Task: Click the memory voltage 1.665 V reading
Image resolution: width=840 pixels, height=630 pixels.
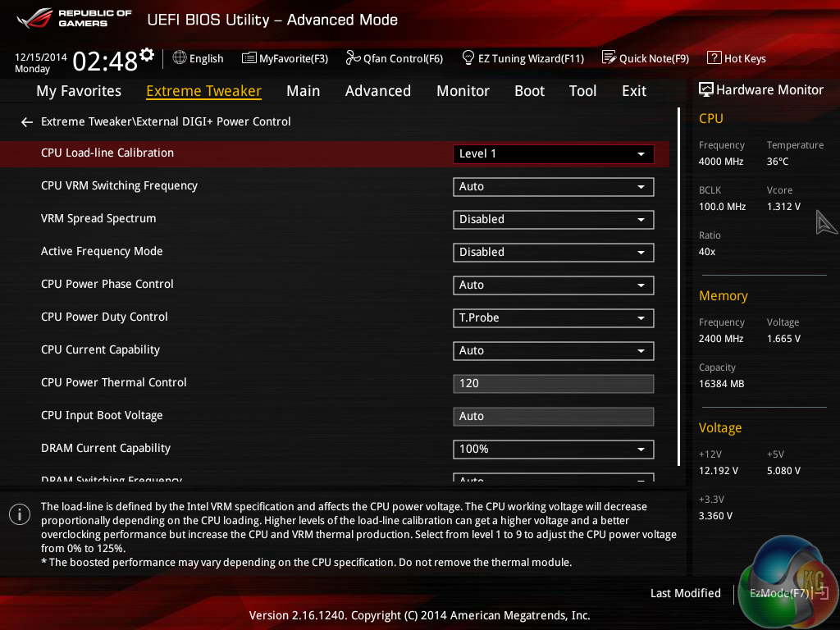Action: [x=783, y=339]
